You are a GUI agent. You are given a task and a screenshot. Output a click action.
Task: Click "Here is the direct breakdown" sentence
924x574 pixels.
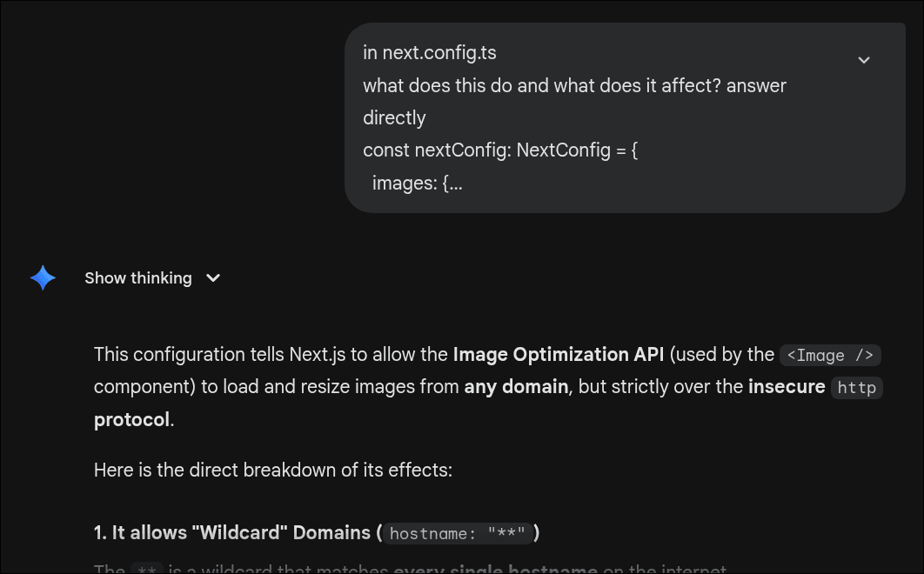[272, 471]
